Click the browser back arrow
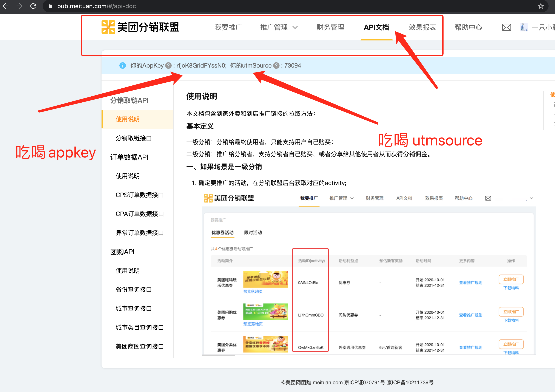Screen dimensions: 555x392 click(x=6, y=6)
